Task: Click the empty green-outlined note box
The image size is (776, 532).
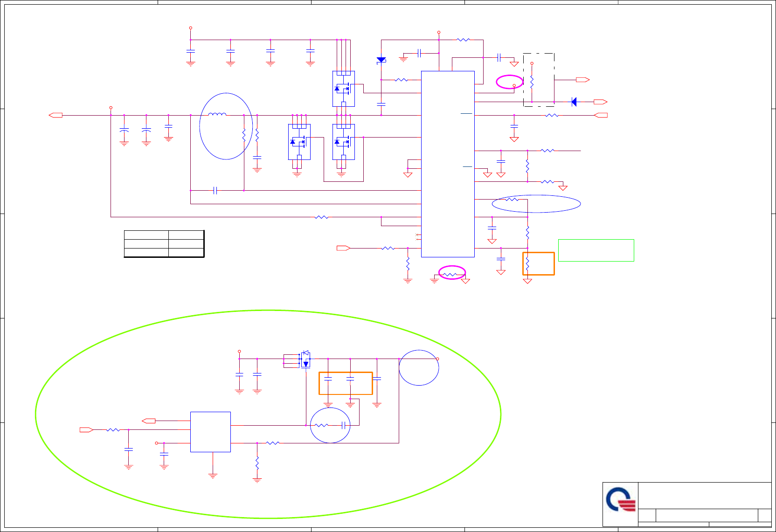Action: (x=596, y=250)
